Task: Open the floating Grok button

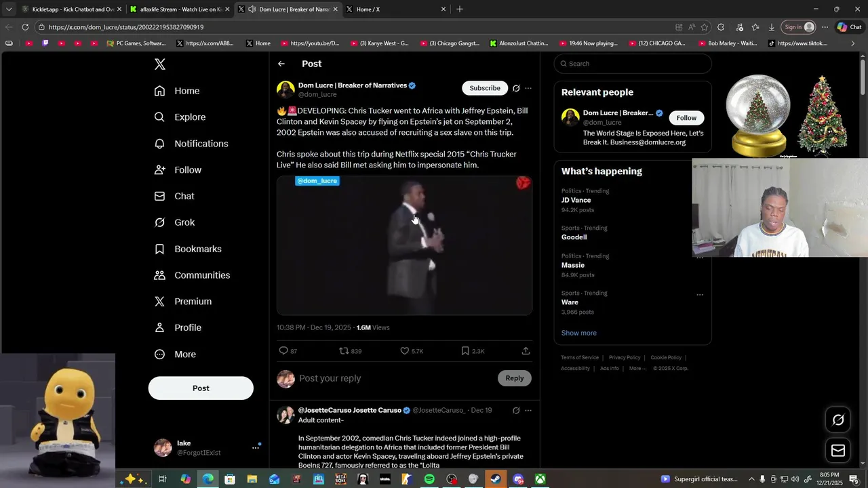Action: coord(838,420)
